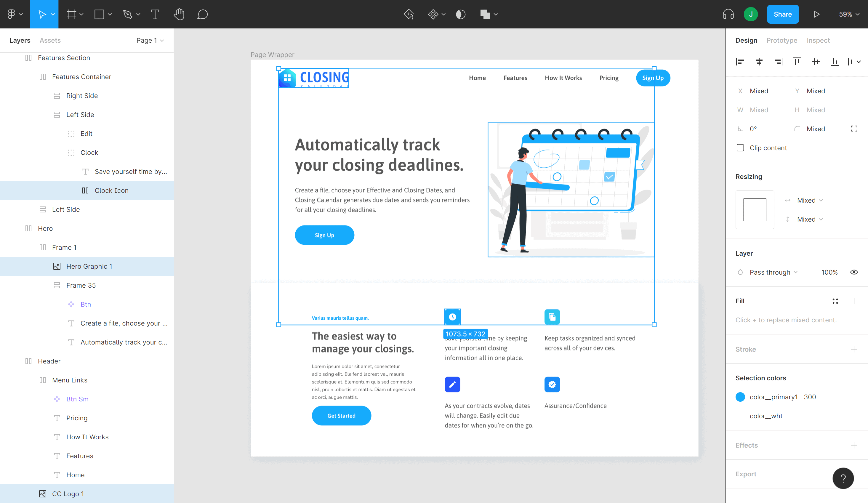Image resolution: width=868 pixels, height=503 pixels.
Task: Toggle Clip content checkbox
Action: point(741,148)
